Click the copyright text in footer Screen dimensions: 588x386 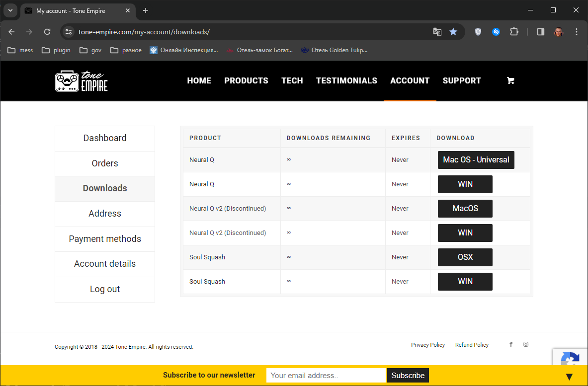[124, 347]
